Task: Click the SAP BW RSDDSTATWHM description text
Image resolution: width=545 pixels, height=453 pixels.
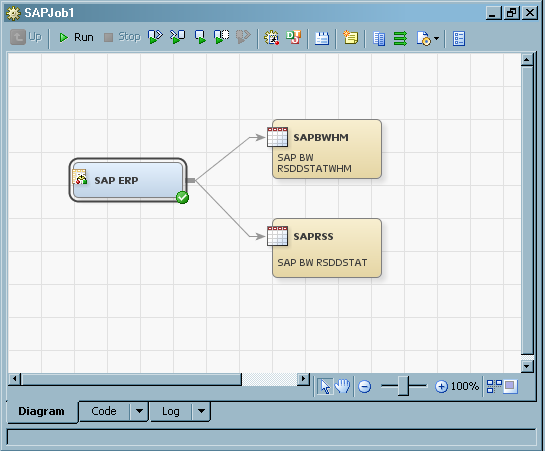Action: [314, 163]
